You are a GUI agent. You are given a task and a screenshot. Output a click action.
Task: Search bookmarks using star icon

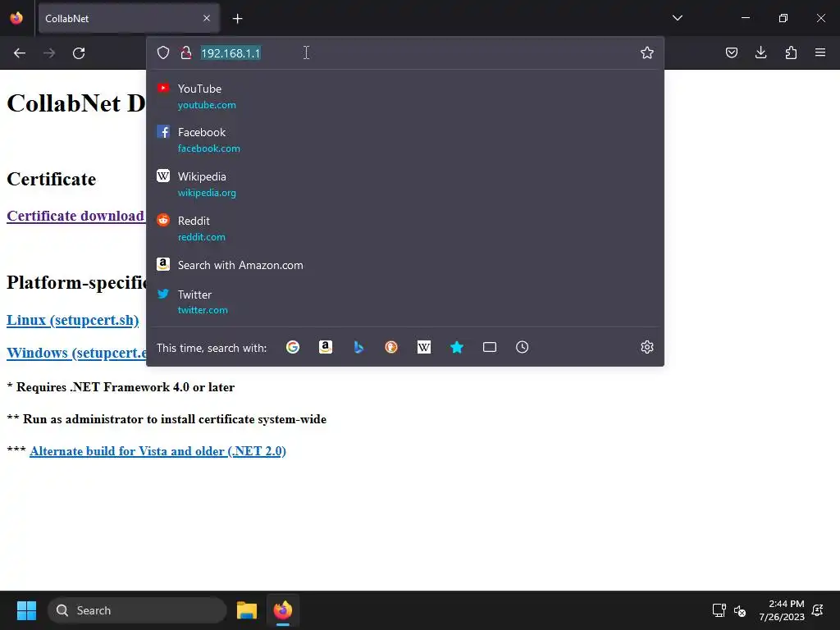pyautogui.click(x=456, y=347)
